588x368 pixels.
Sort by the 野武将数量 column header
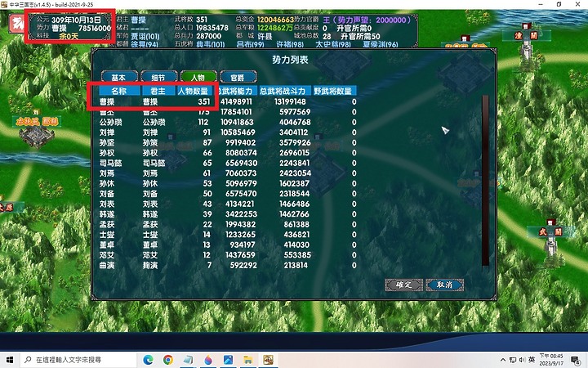(335, 91)
